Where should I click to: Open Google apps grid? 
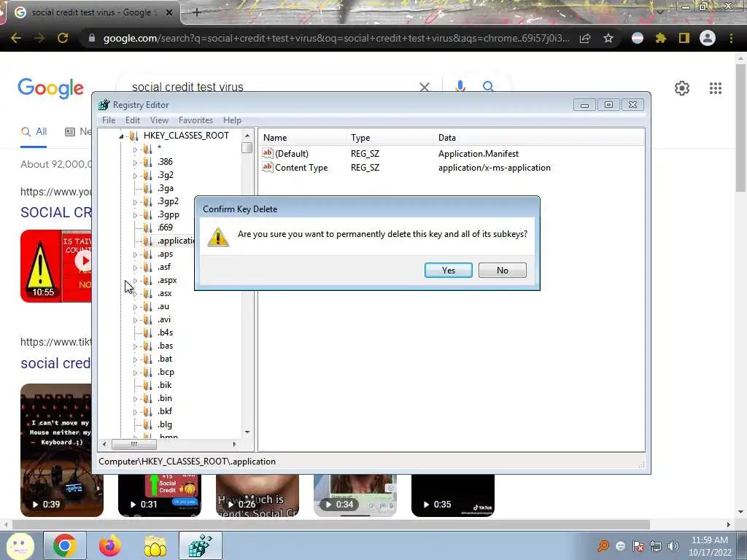(715, 88)
